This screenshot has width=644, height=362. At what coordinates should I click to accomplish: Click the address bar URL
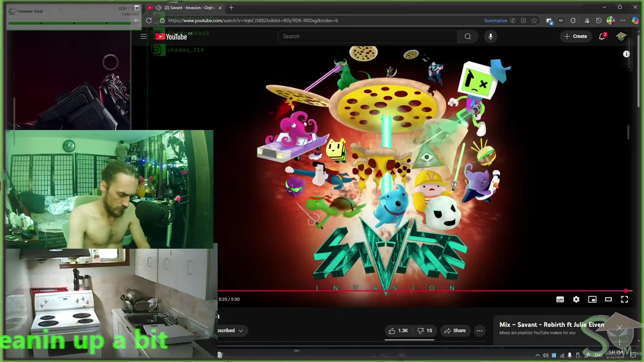[x=253, y=21]
